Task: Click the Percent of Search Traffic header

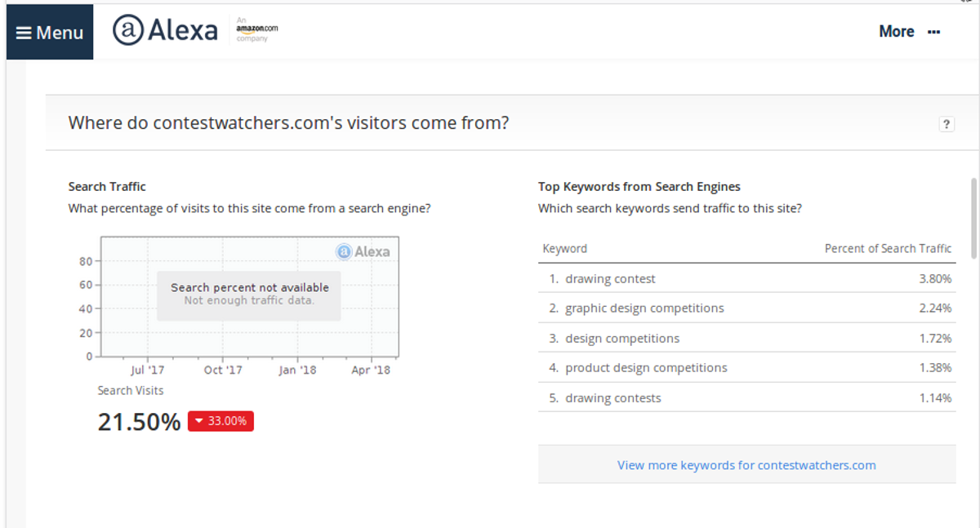Action: (889, 249)
